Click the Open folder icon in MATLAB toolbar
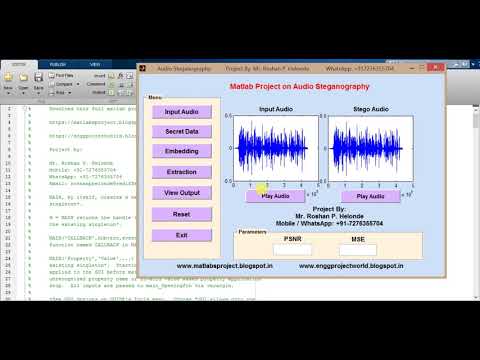Screen dimensions: 480x360 click(23, 78)
